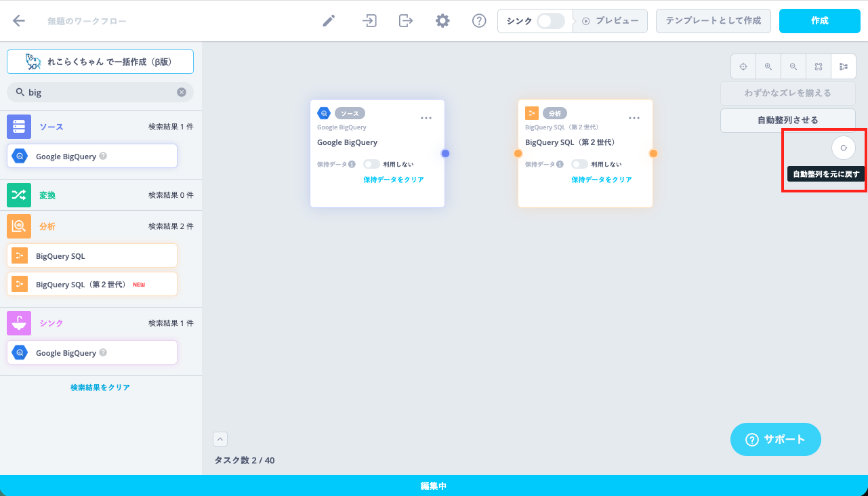Click the pencil edit icon
Image resolution: width=868 pixels, height=496 pixels.
point(329,21)
